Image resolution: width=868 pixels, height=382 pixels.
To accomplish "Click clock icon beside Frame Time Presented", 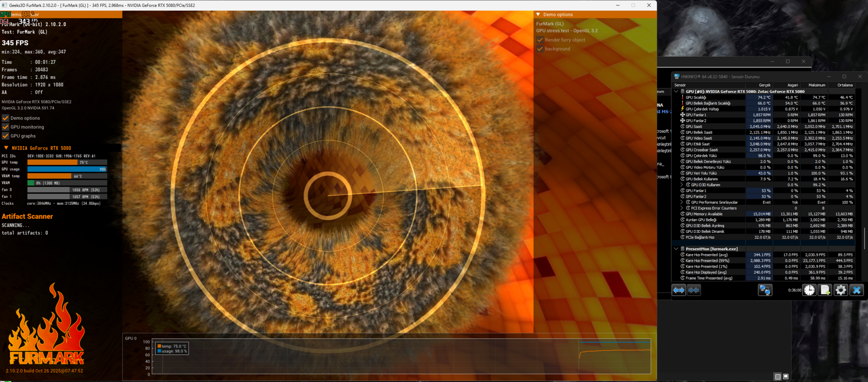I will click(x=683, y=278).
